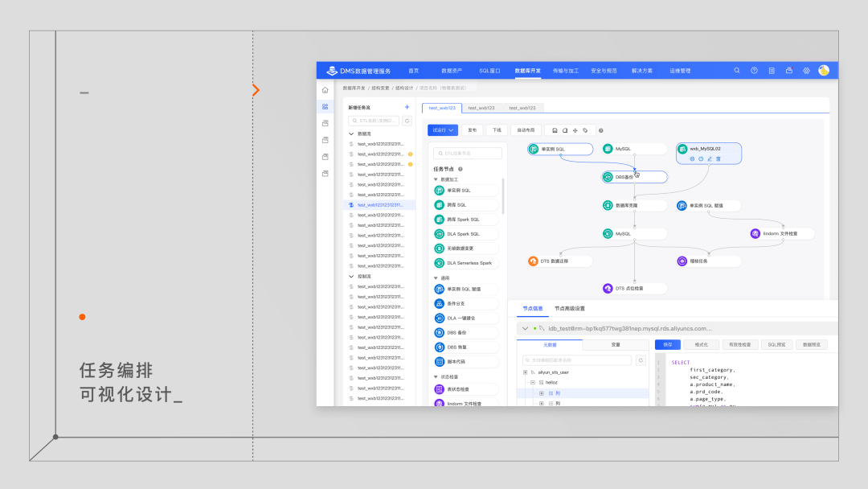Pick 脚本代码 from the task node palette
The width and height of the screenshot is (868, 489).
465,362
